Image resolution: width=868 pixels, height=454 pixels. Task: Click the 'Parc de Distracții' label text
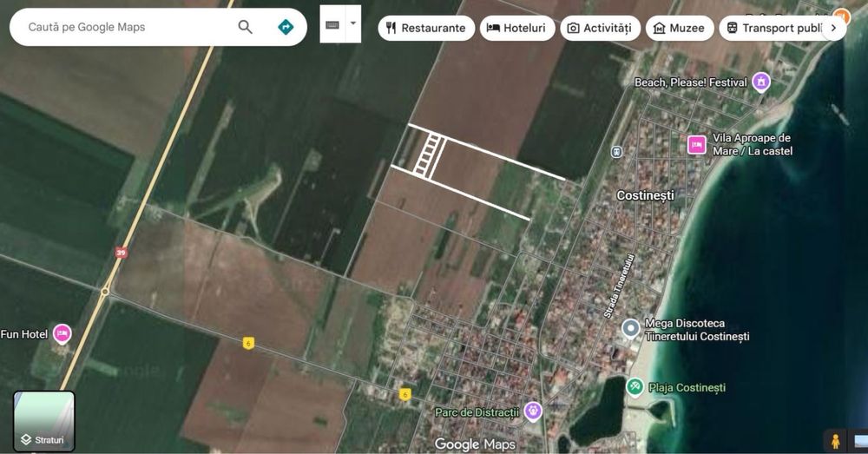point(477,412)
